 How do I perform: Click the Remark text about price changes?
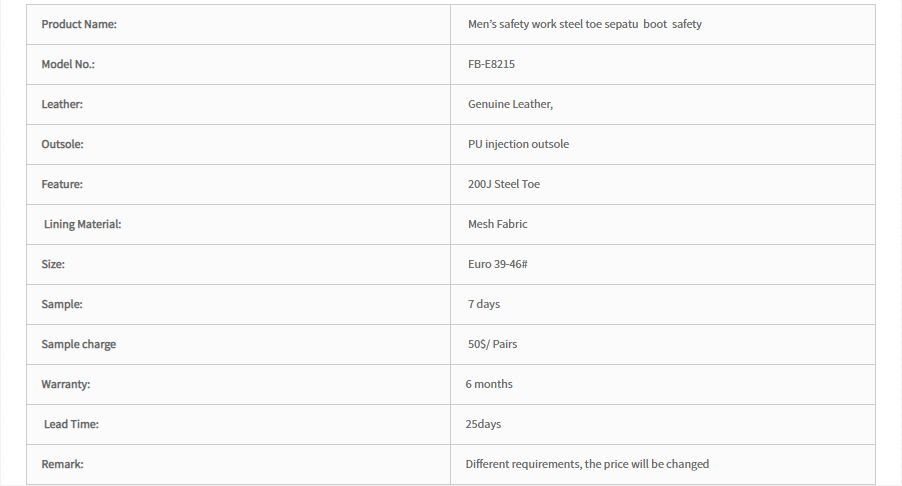coord(587,464)
